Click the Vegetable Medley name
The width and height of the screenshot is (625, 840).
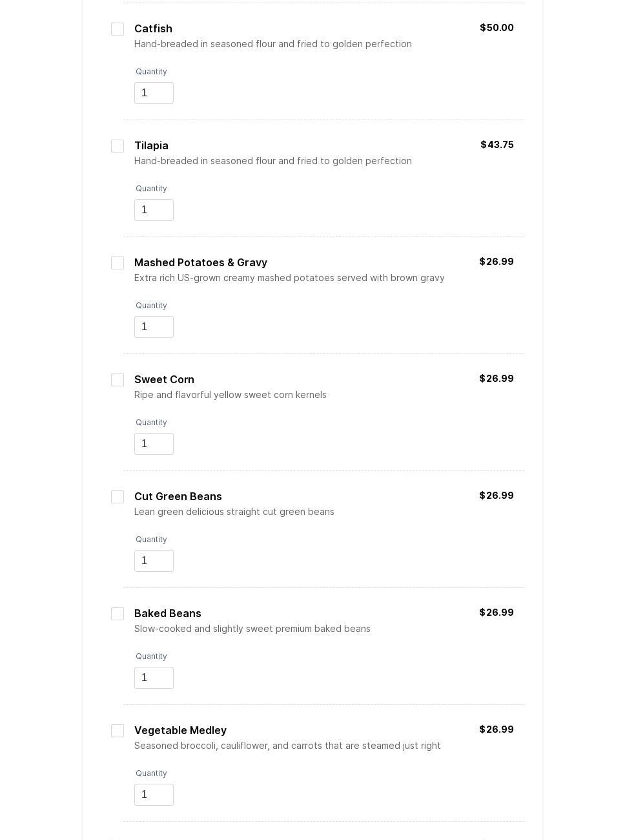[x=180, y=731]
